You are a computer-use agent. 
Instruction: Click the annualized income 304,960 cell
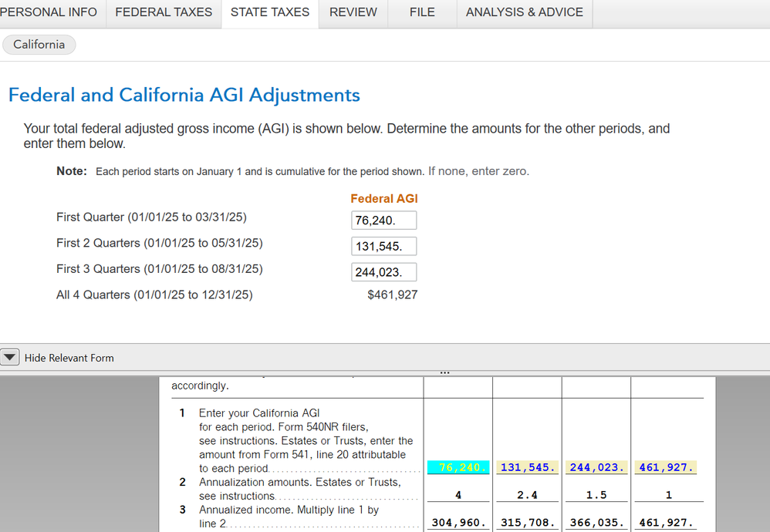pos(458,522)
